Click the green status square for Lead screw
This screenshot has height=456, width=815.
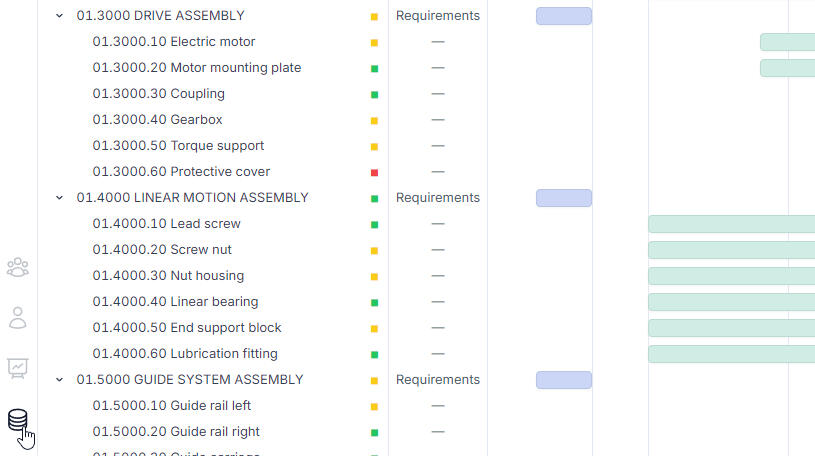(x=374, y=224)
